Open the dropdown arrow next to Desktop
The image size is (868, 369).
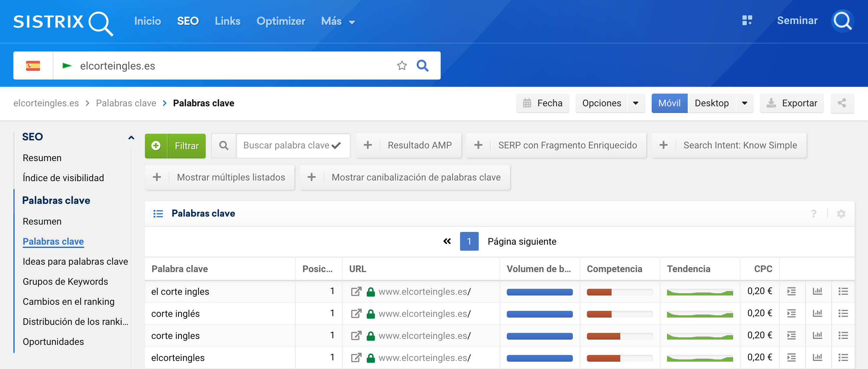(x=745, y=103)
